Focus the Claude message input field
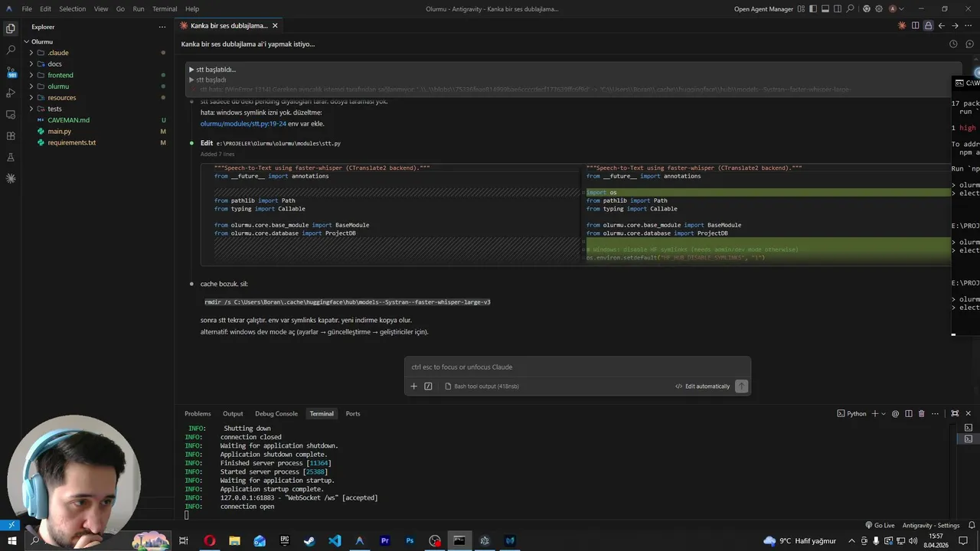Image resolution: width=980 pixels, height=551 pixels. click(x=577, y=367)
